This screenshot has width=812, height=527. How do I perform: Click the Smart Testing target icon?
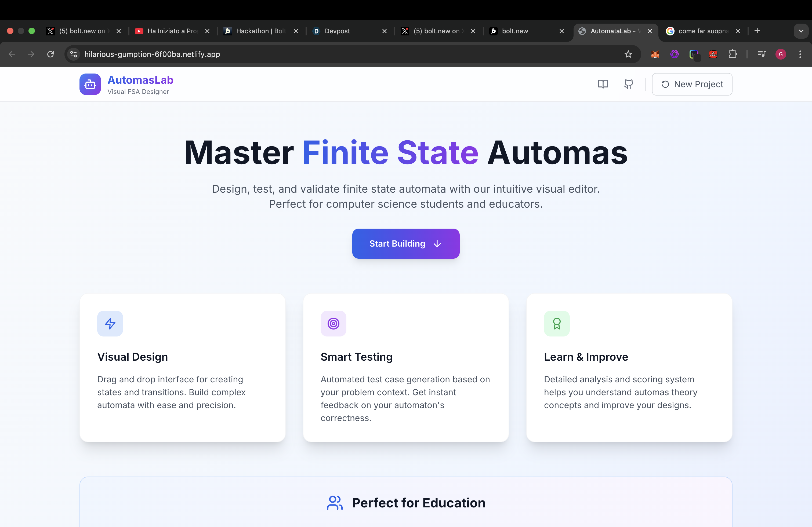click(333, 323)
